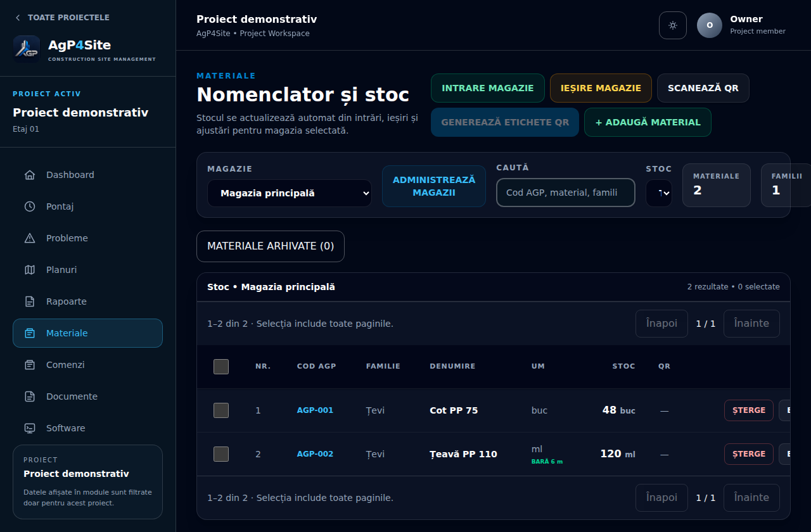
Task: Click the Owner user name
Action: coord(746,19)
